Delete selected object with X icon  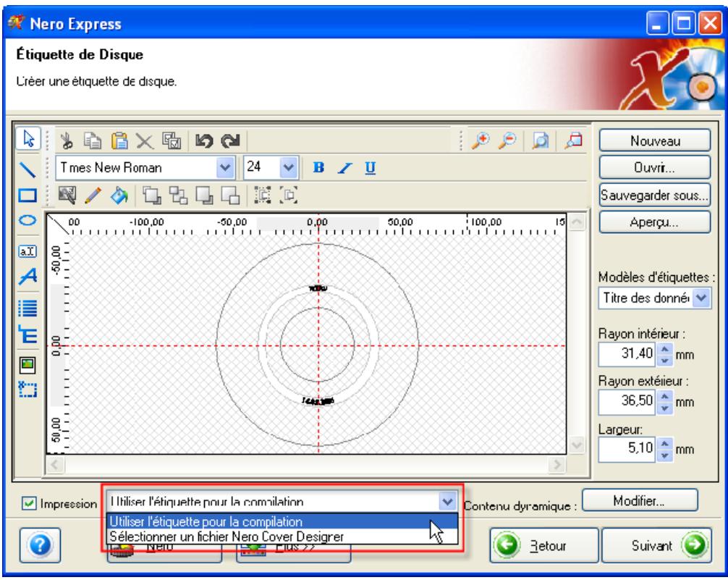[x=145, y=140]
